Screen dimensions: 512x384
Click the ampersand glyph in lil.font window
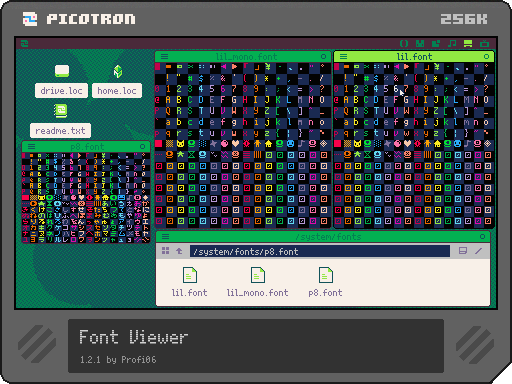point(396,78)
